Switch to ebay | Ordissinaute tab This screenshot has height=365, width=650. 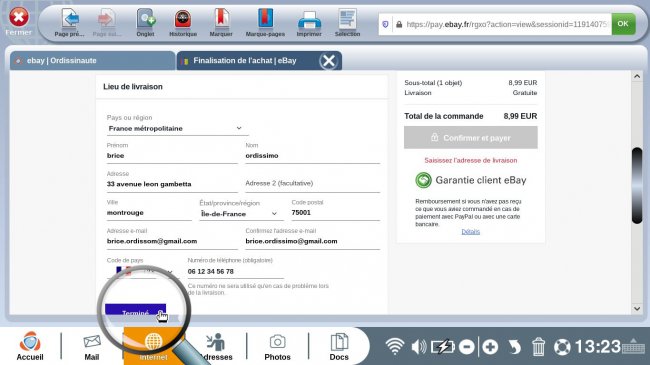(93, 61)
